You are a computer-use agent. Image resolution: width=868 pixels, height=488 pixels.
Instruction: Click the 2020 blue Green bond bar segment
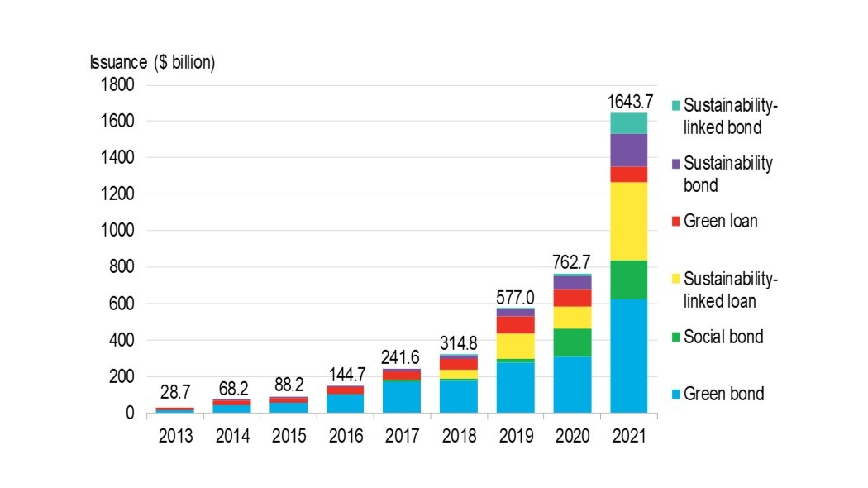click(572, 385)
